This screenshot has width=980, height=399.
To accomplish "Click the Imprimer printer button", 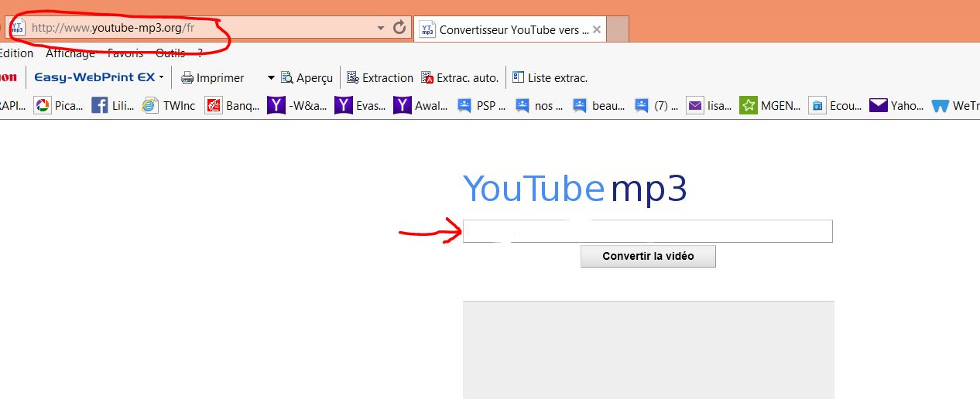I will pyautogui.click(x=212, y=77).
